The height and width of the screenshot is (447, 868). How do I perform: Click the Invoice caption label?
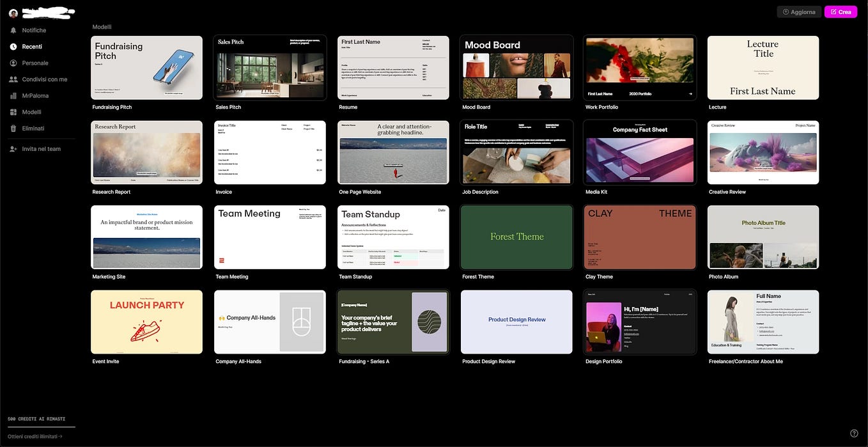tap(224, 192)
